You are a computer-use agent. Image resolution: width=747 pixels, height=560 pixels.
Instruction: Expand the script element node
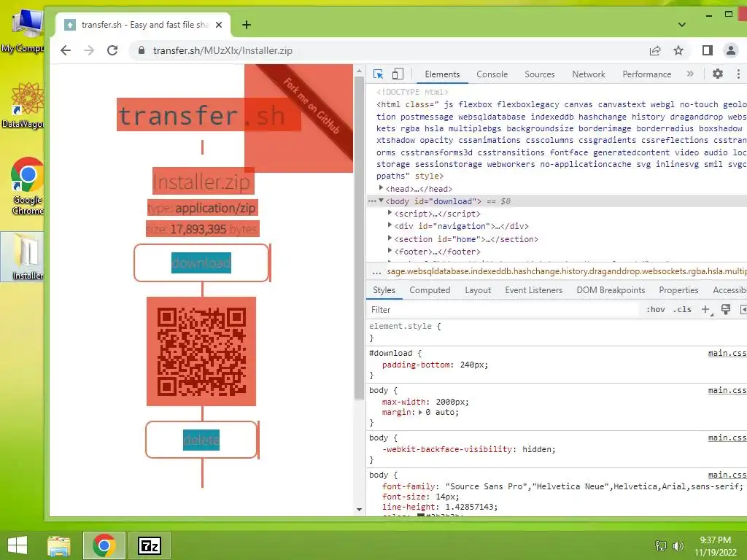pos(390,213)
